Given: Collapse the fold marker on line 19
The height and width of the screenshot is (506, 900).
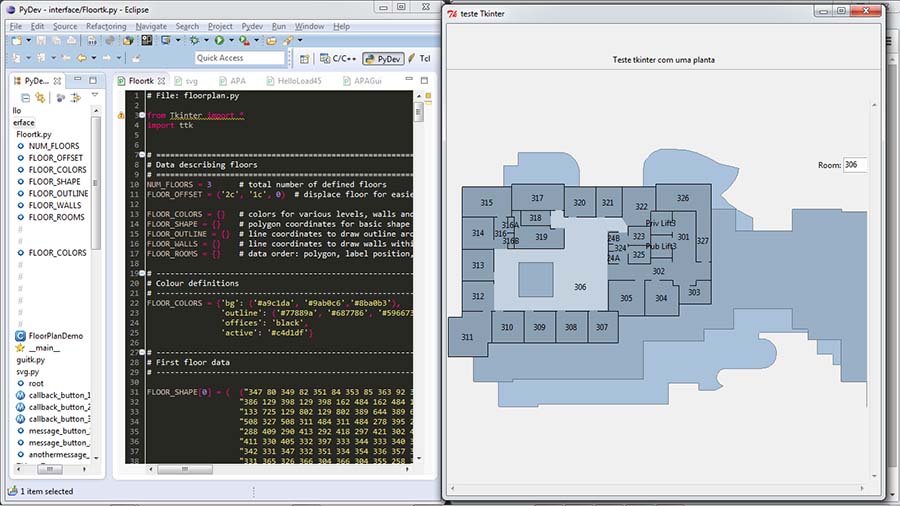Looking at the screenshot, I should [x=142, y=274].
